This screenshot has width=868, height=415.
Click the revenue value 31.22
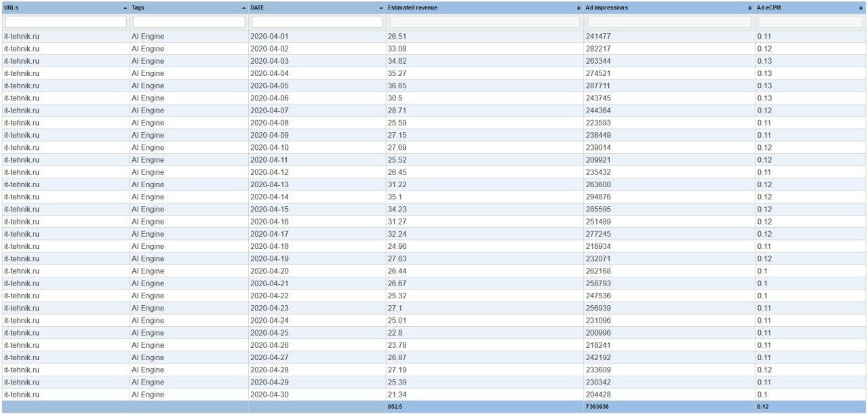click(397, 184)
